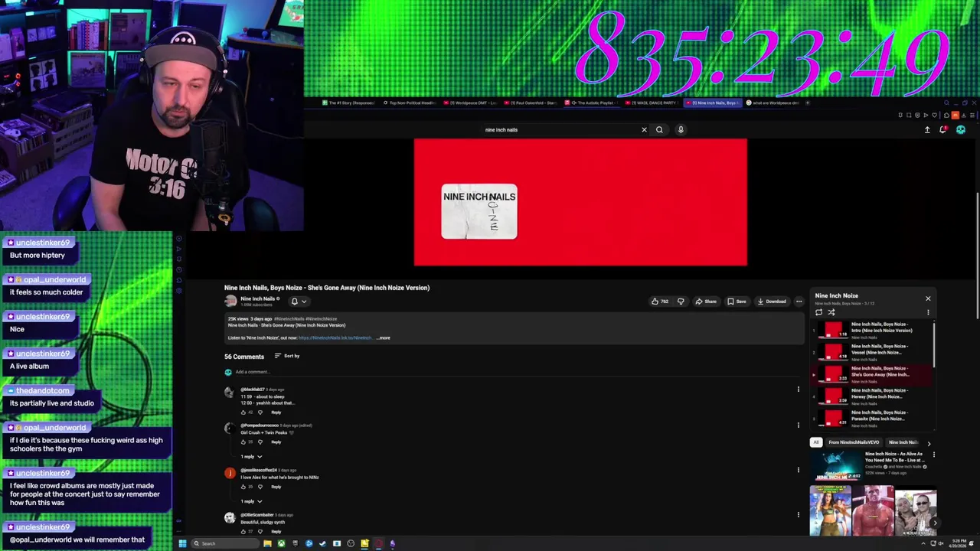Toggle channel notification bell
Viewport: 980px width, 551px height.
(x=294, y=302)
